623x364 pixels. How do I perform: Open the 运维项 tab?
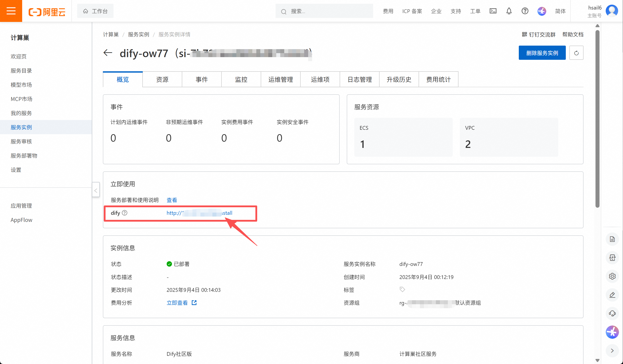pyautogui.click(x=320, y=79)
